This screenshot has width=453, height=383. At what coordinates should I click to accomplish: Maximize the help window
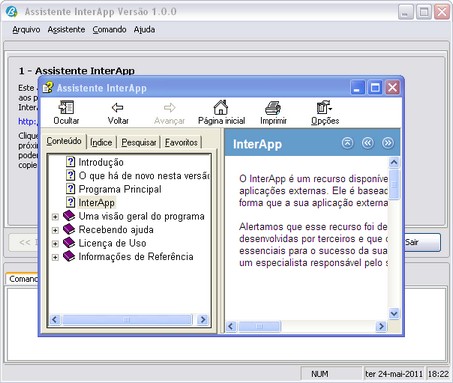[x=375, y=88]
